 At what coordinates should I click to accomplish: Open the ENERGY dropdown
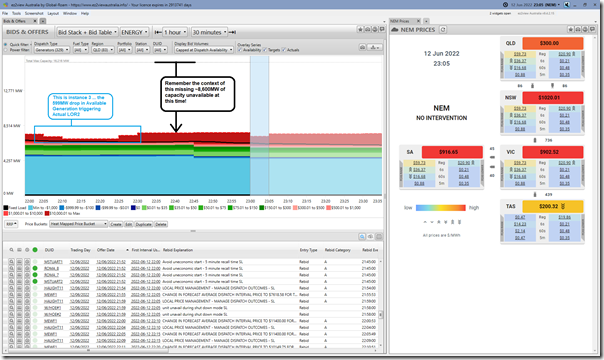[x=135, y=32]
